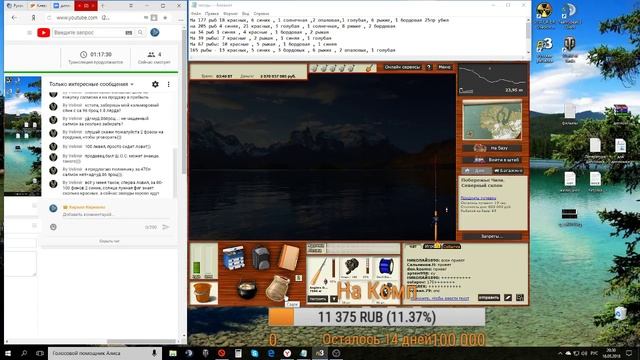The height and width of the screenshot is (360, 640).
Task: Click the black cooking pot icon
Action: (x=247, y=289)
